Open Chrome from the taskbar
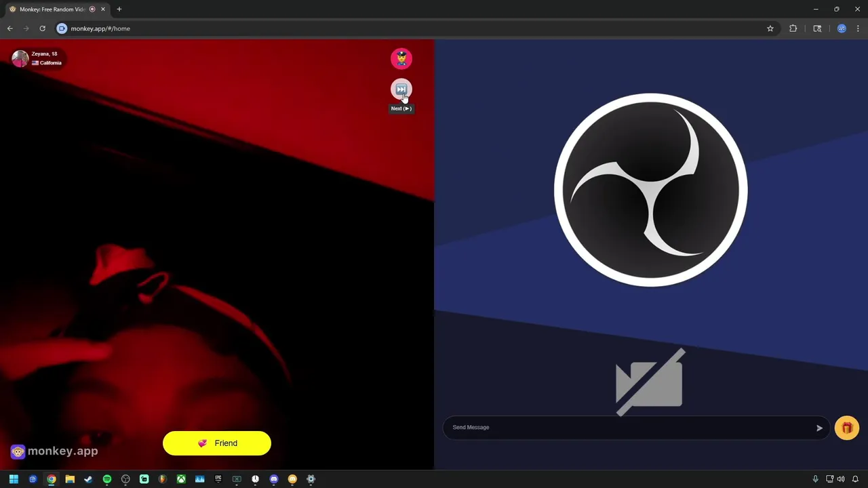The image size is (868, 488). click(52, 479)
